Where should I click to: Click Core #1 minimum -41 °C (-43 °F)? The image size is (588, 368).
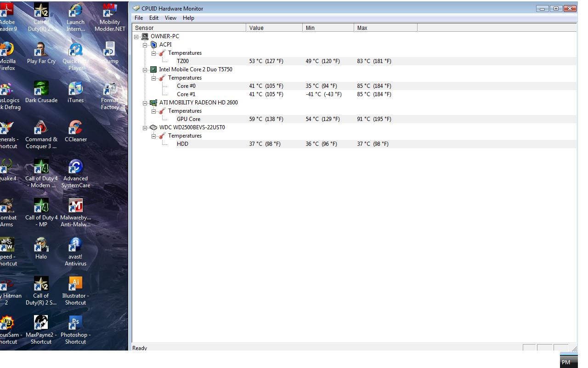pos(324,94)
